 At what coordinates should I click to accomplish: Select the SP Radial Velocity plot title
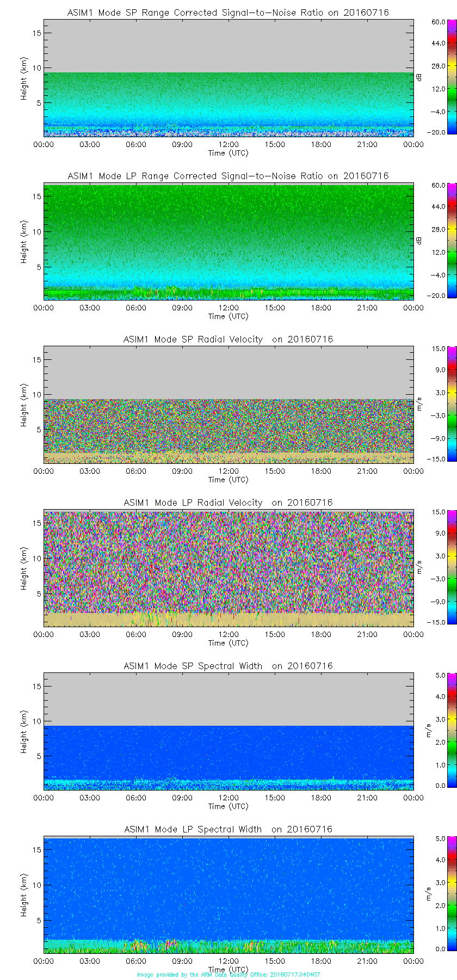228,339
